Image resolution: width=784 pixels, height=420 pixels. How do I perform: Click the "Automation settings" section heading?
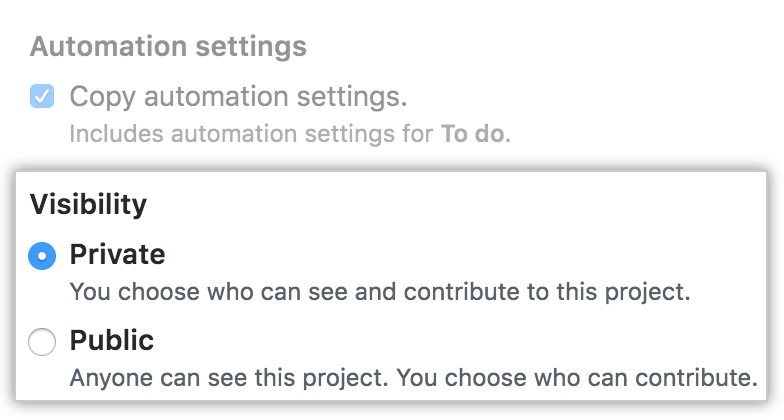pos(168,46)
